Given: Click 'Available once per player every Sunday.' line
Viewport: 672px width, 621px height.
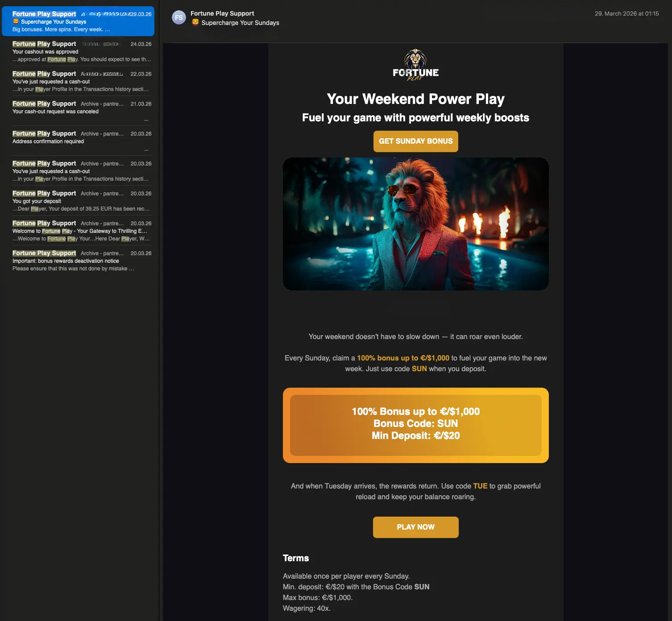Looking at the screenshot, I should [x=346, y=576].
